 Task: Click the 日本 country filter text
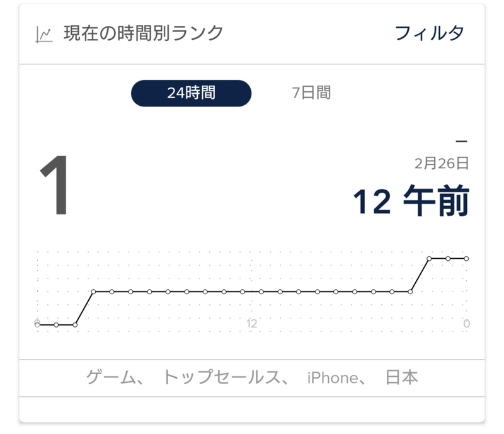click(402, 377)
